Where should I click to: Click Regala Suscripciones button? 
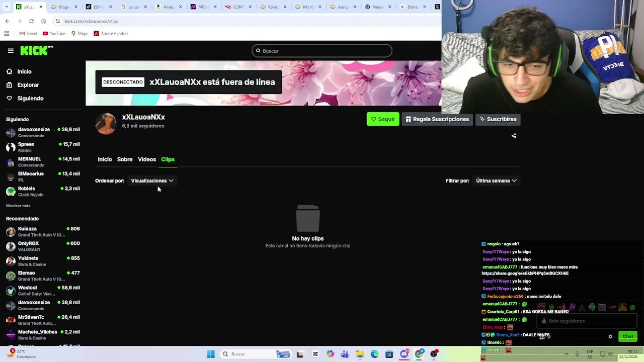(437, 119)
